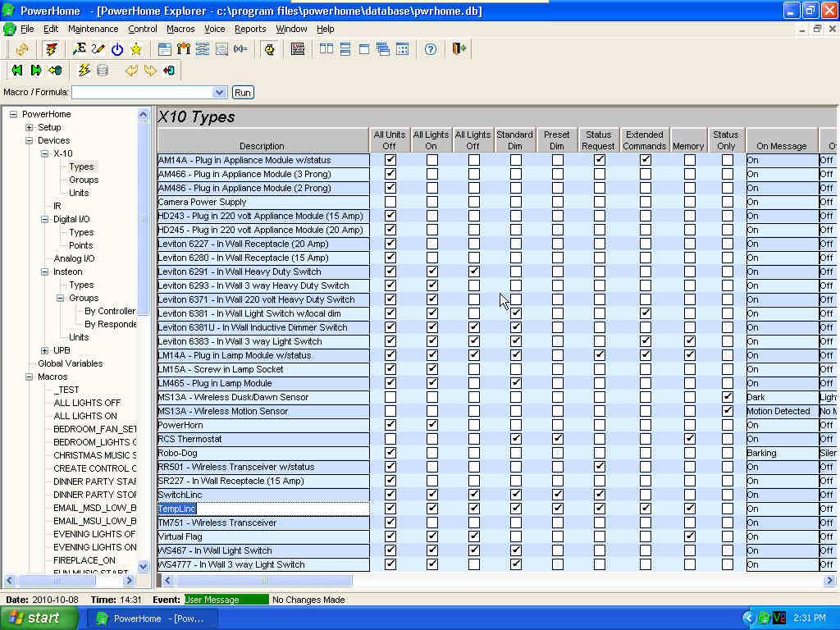The height and width of the screenshot is (630, 840).
Task: Select Global Variables in the tree
Action: click(71, 363)
